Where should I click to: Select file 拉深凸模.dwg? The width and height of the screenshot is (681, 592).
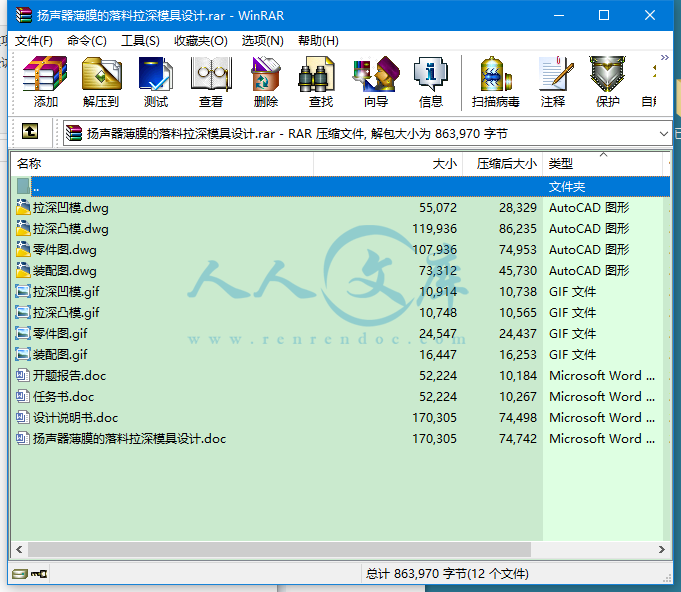pos(341,228)
